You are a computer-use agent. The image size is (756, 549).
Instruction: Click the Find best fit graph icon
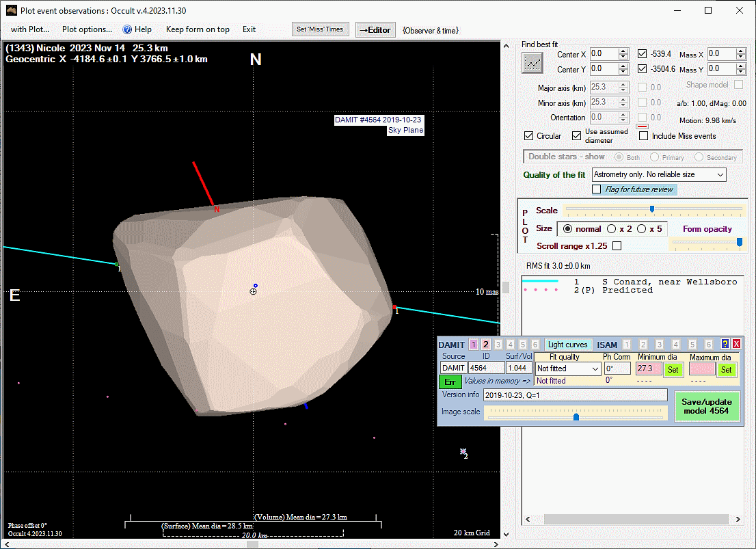532,63
